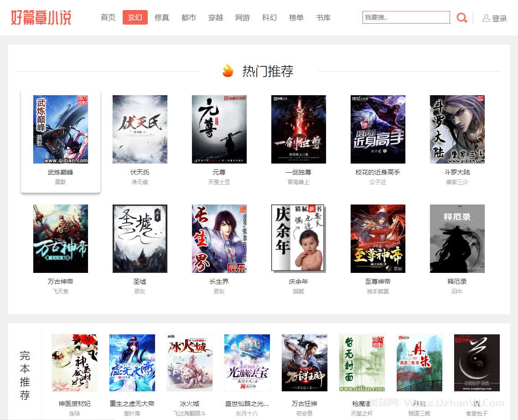Viewport: 518px width, 420px height.
Task: Click author name 唐家三少
Action: coord(457,182)
